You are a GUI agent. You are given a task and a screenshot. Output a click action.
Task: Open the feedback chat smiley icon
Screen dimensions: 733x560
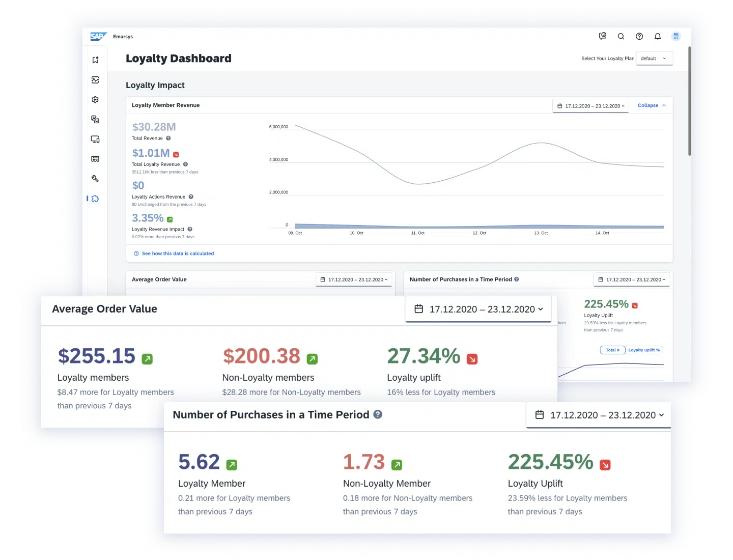(603, 36)
